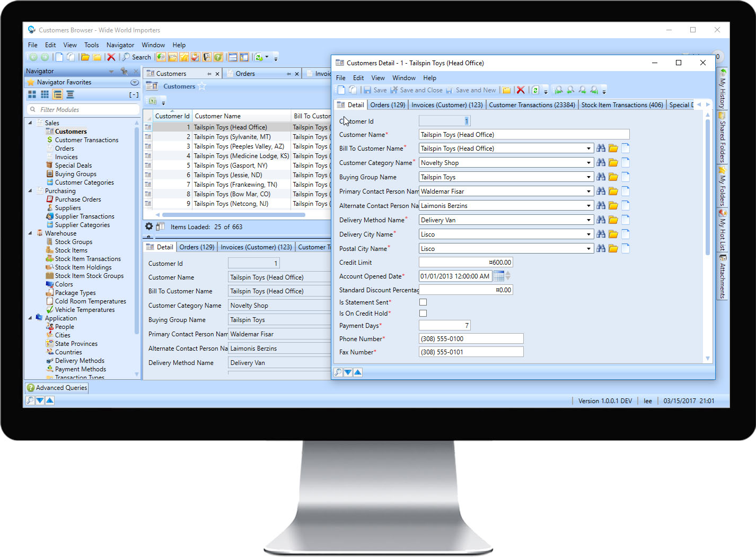Open Customer Category Name folder icon
756x557 pixels.
click(613, 162)
